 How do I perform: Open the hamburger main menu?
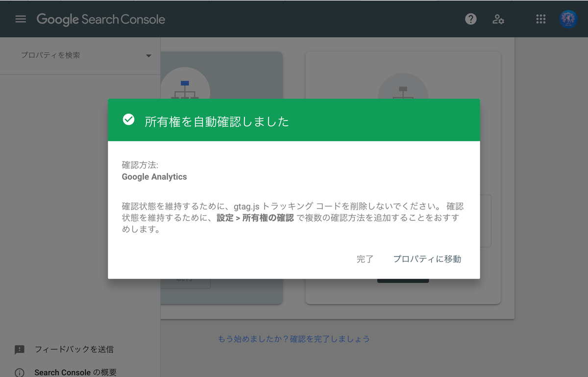pos(20,19)
